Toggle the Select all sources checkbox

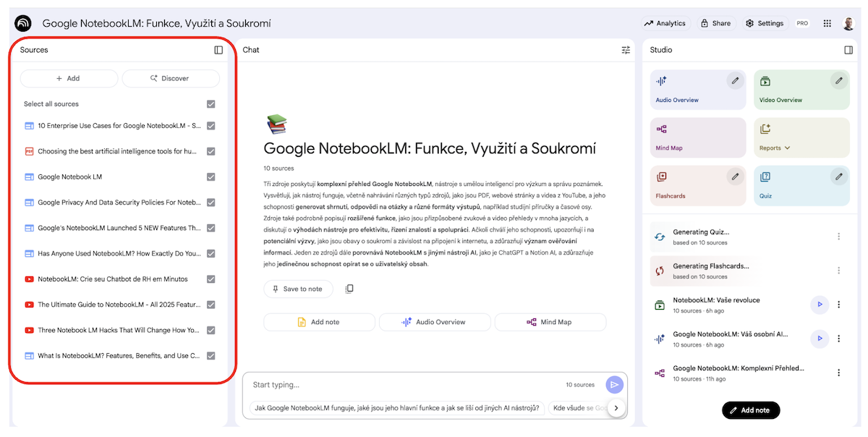point(210,104)
